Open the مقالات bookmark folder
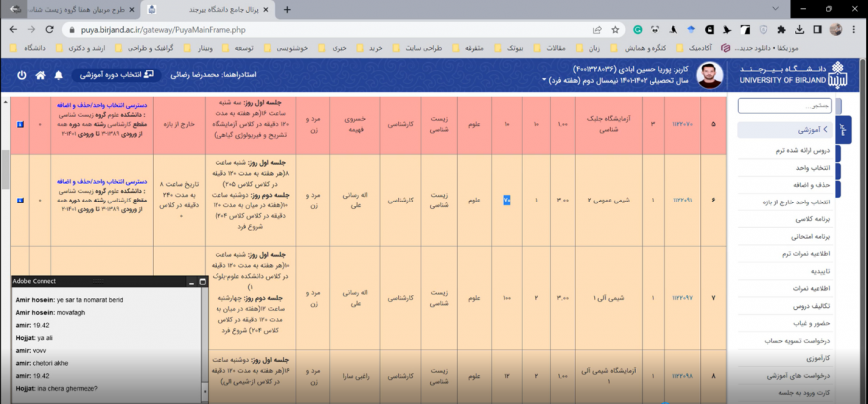The width and height of the screenshot is (868, 404). tap(550, 48)
